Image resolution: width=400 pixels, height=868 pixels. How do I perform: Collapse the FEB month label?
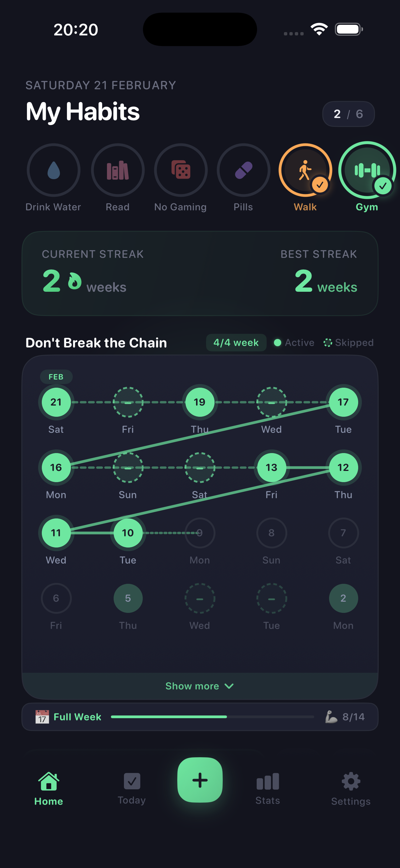pos(56,377)
